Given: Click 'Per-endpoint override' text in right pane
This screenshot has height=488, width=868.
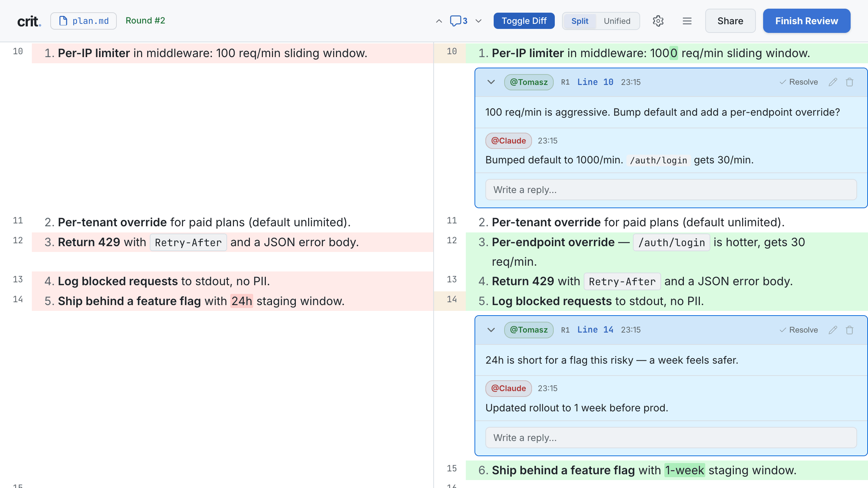Looking at the screenshot, I should 553,242.
